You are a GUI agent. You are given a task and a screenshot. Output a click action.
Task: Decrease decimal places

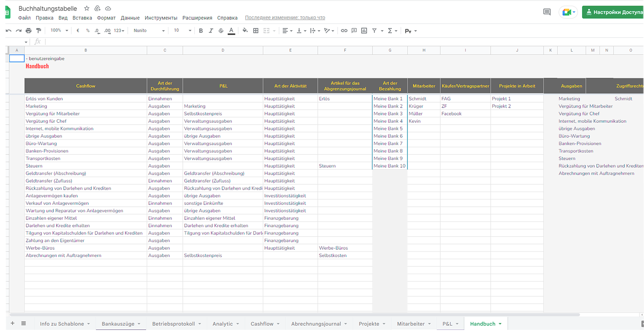point(97,31)
